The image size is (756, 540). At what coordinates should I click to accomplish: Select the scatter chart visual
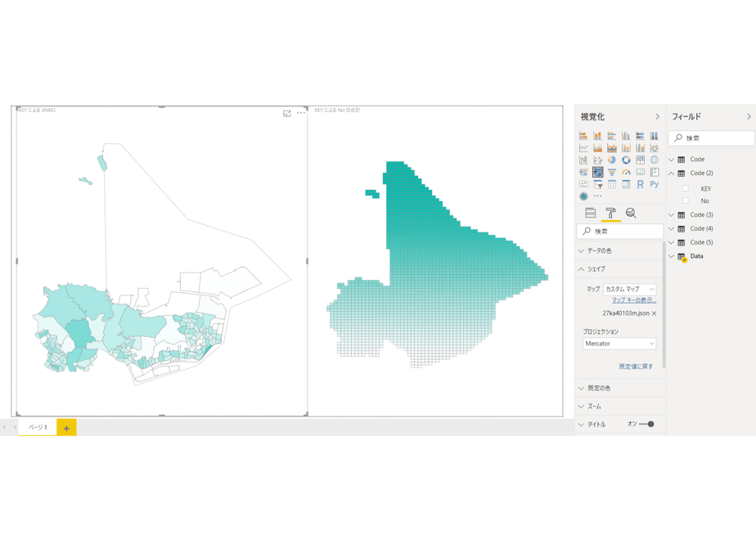click(x=597, y=160)
